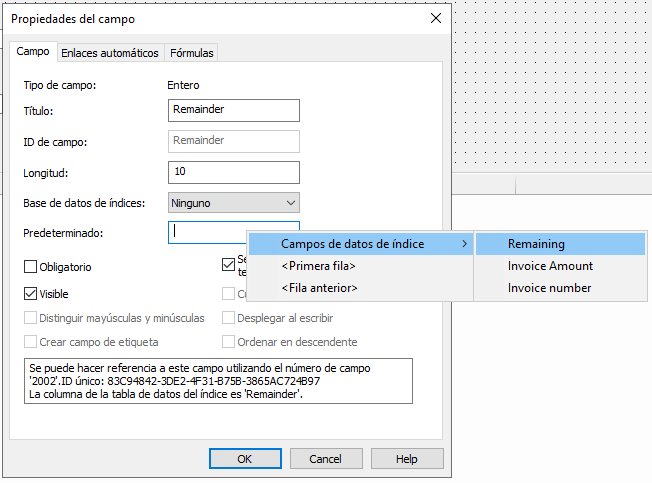Click the submenu arrow next to Campos de datos de índice
The image size is (652, 483).
(x=464, y=244)
